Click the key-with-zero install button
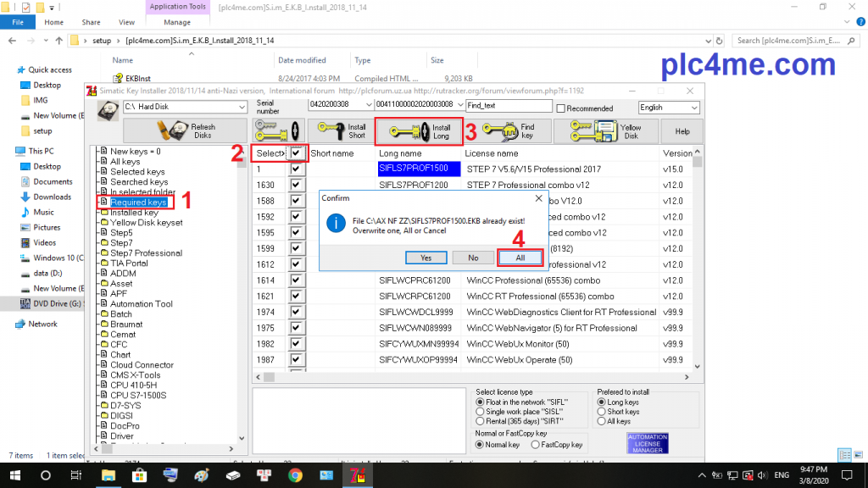Viewport: 868px width, 488px height. 276,131
